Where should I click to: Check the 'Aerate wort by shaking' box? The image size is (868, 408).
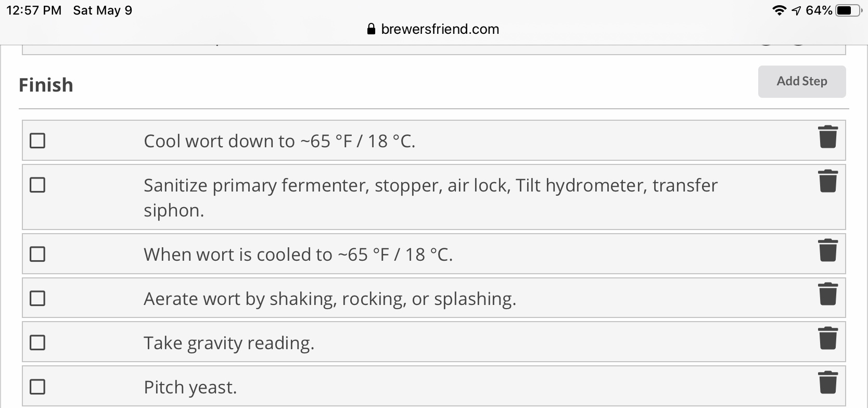pos(37,298)
